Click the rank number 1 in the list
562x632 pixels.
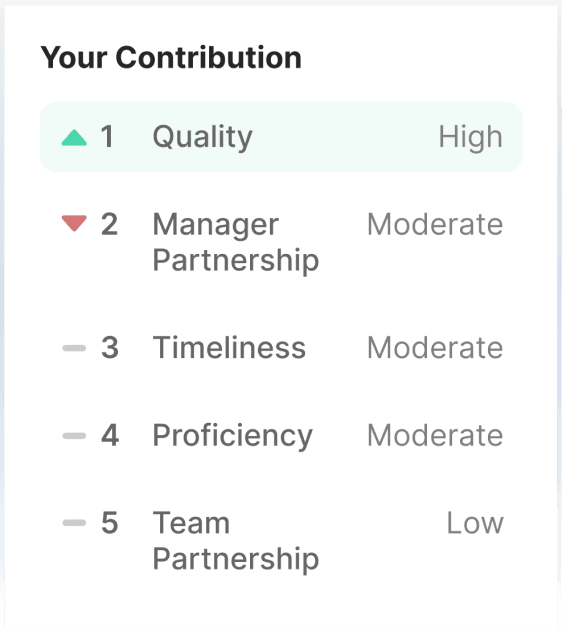coord(107,137)
